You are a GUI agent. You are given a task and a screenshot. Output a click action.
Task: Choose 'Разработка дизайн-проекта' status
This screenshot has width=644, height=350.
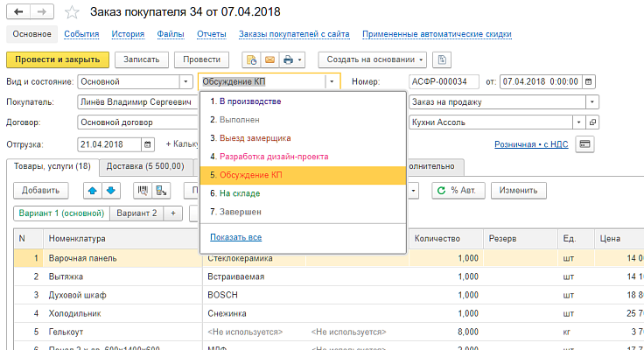[274, 157]
